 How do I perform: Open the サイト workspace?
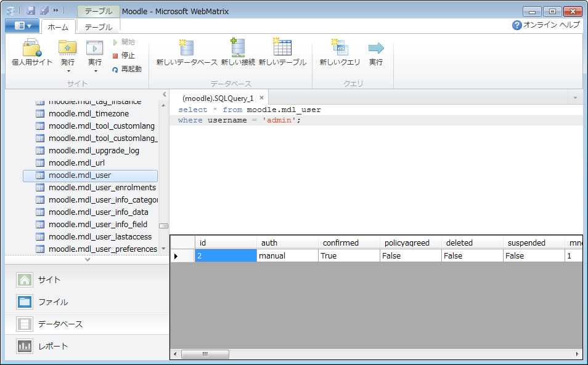coord(49,279)
